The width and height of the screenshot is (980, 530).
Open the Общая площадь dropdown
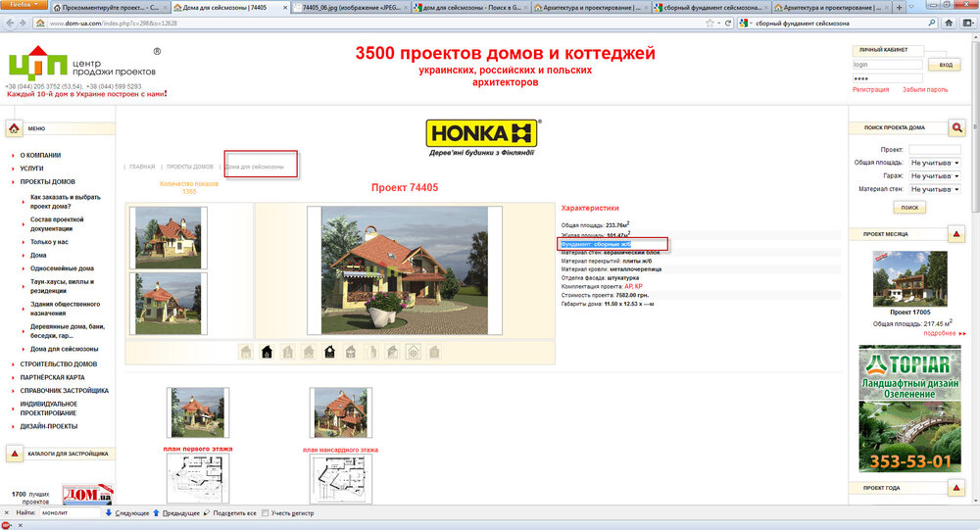934,162
